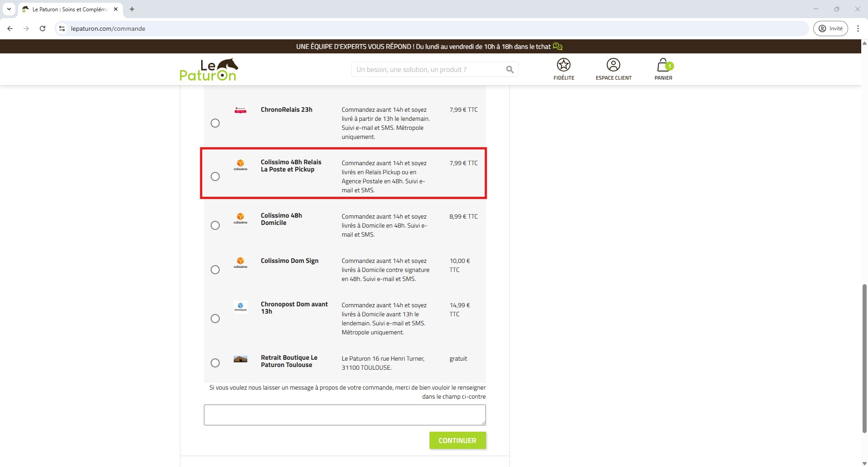Expand the tab search dropdown arrow

tap(9, 9)
